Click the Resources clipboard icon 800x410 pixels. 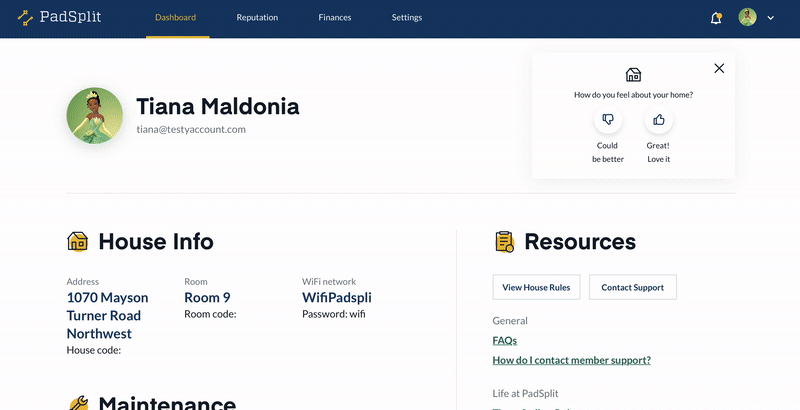pos(504,242)
